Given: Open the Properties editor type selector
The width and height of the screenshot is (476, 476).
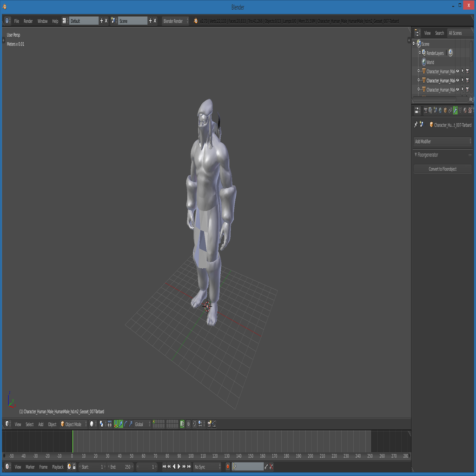Looking at the screenshot, I should click(417, 111).
